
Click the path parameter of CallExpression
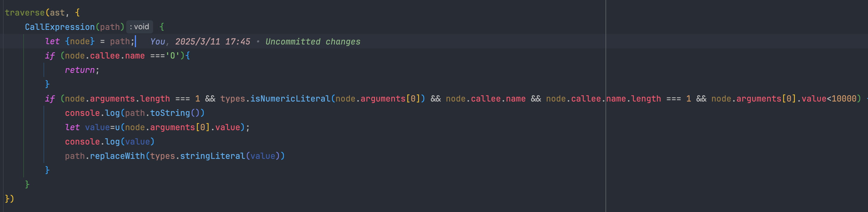coord(110,27)
